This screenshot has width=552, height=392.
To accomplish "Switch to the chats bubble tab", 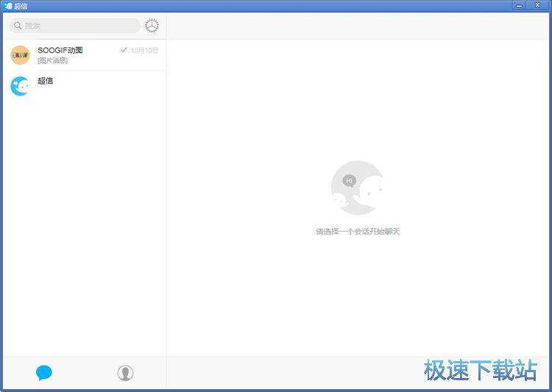I will [x=44, y=373].
